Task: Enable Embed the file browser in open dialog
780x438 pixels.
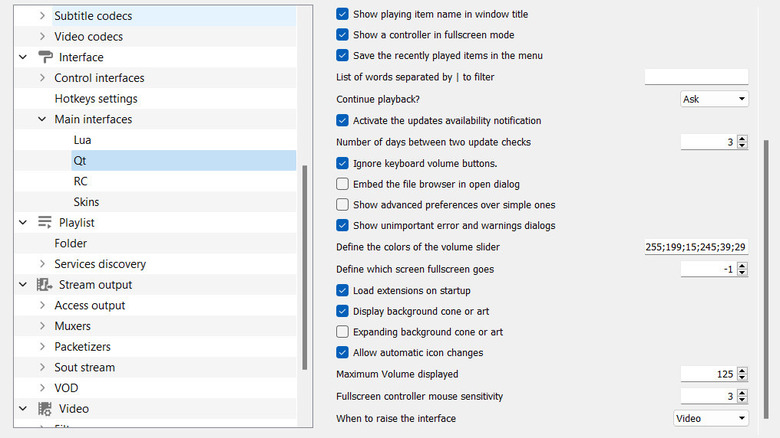Action: tap(343, 184)
